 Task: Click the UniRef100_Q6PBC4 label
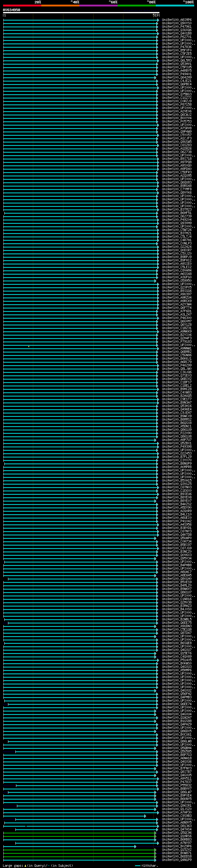tap(177, 84)
